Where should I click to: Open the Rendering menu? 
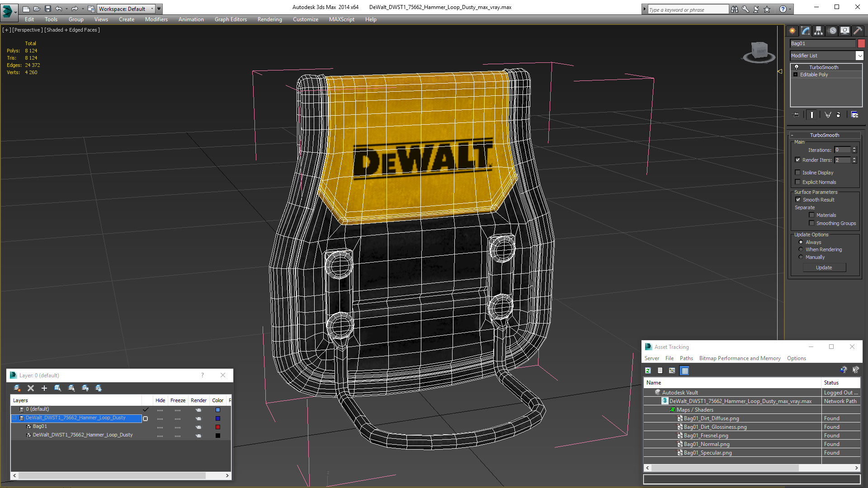pos(269,19)
